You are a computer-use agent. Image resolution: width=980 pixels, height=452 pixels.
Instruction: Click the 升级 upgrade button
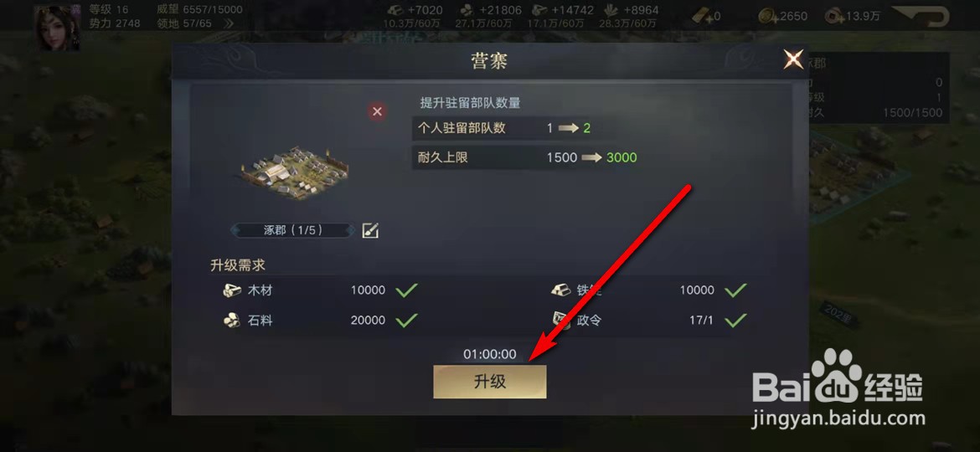coord(490,382)
